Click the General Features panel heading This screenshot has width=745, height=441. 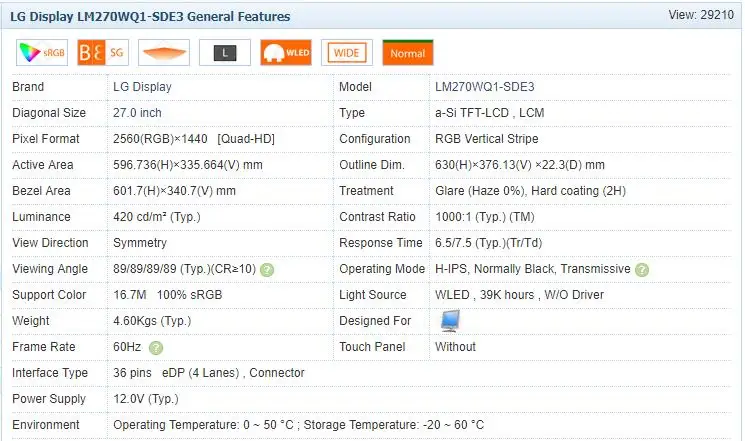coord(151,17)
